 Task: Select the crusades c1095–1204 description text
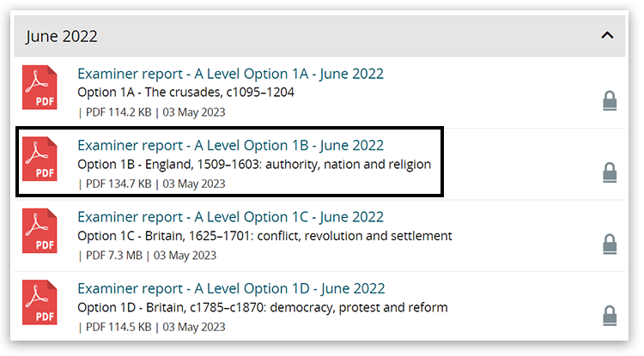coord(185,92)
